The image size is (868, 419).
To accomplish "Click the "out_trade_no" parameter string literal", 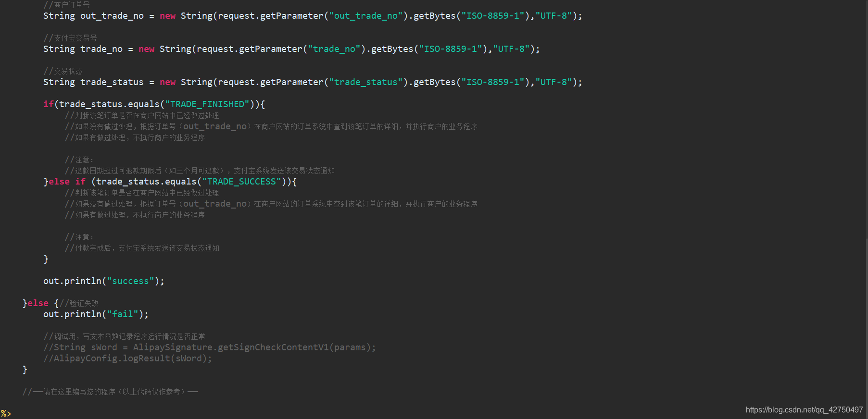I will point(366,16).
